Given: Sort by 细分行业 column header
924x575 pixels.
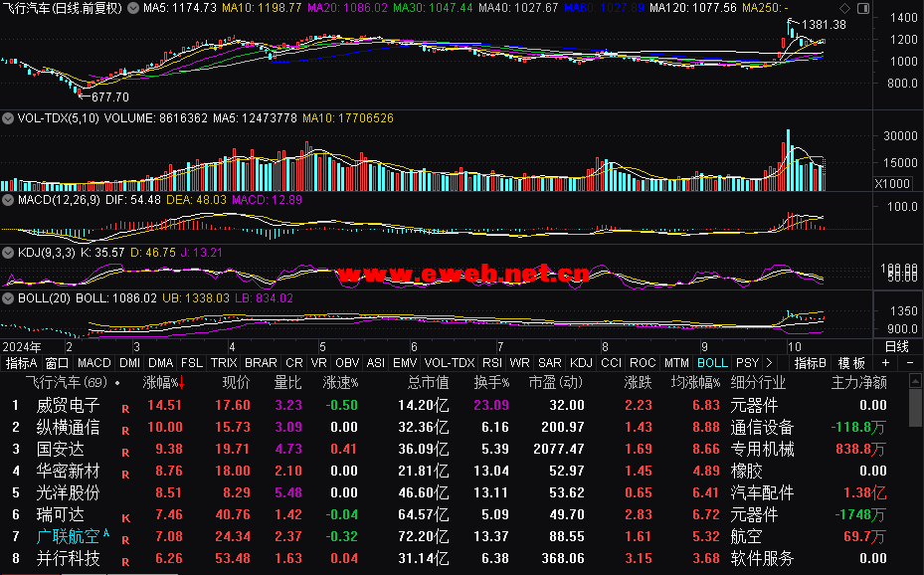Looking at the screenshot, I should 758,383.
